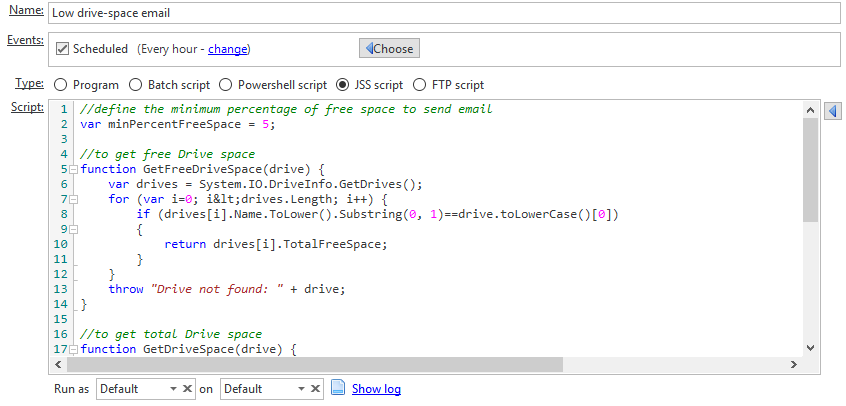Image resolution: width=846 pixels, height=406 pixels.
Task: Click the 'change' schedule link
Action: (227, 49)
